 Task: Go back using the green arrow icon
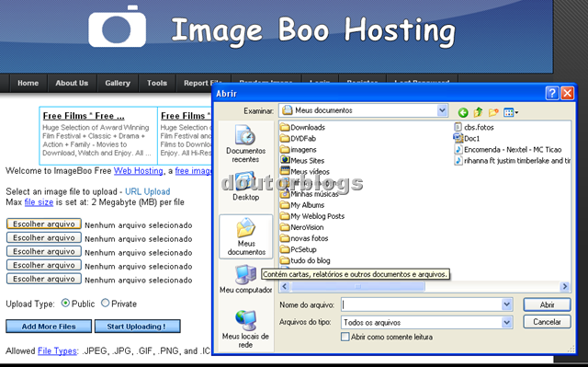pyautogui.click(x=463, y=112)
